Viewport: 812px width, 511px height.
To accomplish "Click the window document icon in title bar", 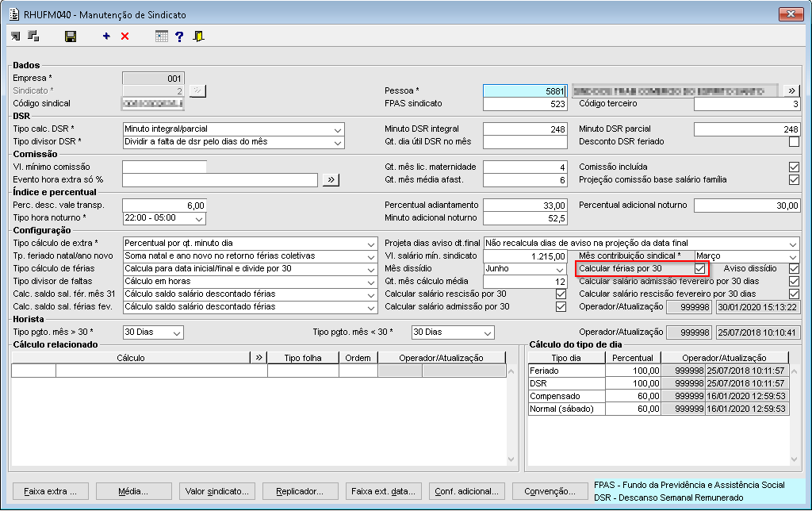I will click(x=14, y=14).
